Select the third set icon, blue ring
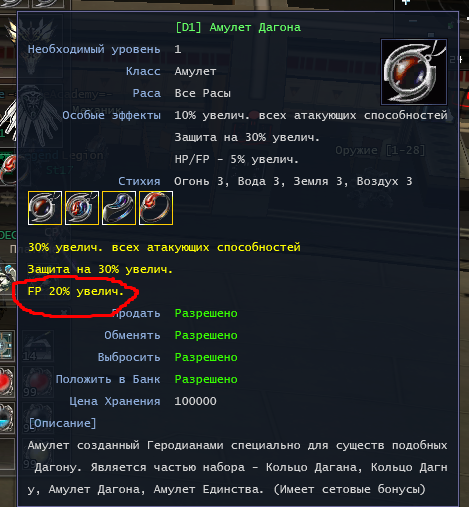Viewport: 469px width, 507px height. 119,208
